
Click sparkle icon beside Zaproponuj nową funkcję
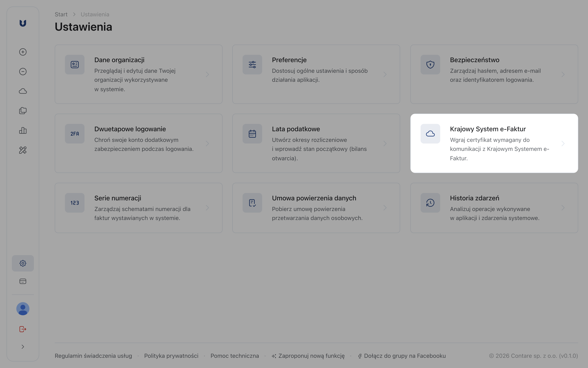tap(274, 356)
